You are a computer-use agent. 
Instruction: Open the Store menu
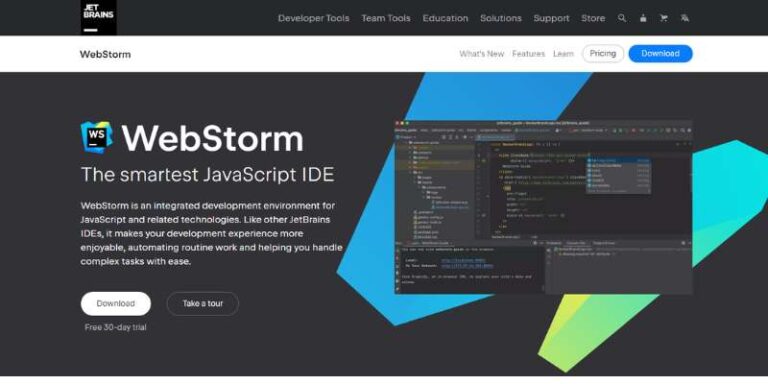coord(593,18)
